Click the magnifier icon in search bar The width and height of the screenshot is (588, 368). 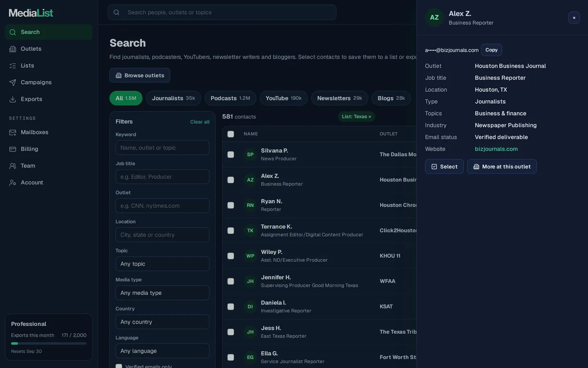116,12
